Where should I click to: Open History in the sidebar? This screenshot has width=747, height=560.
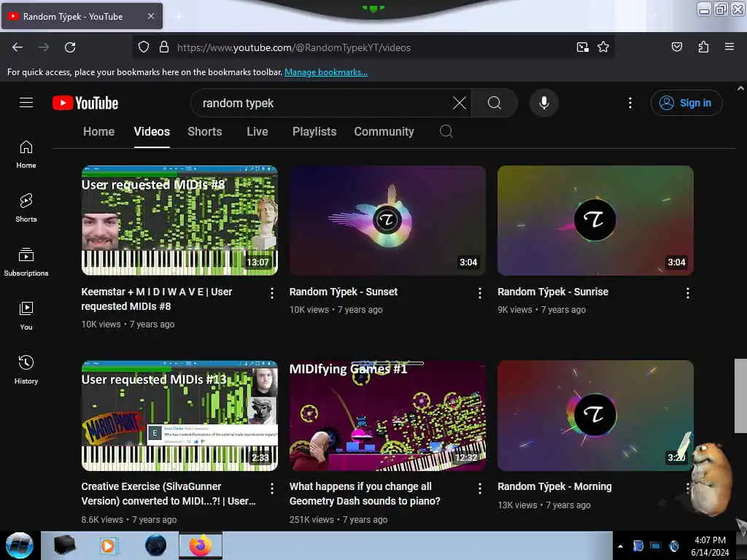pos(26,370)
